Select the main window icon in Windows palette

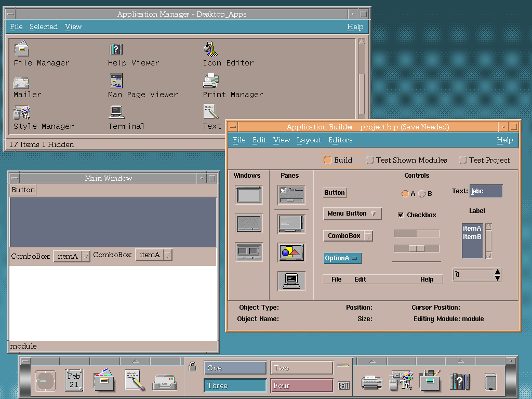pos(248,195)
